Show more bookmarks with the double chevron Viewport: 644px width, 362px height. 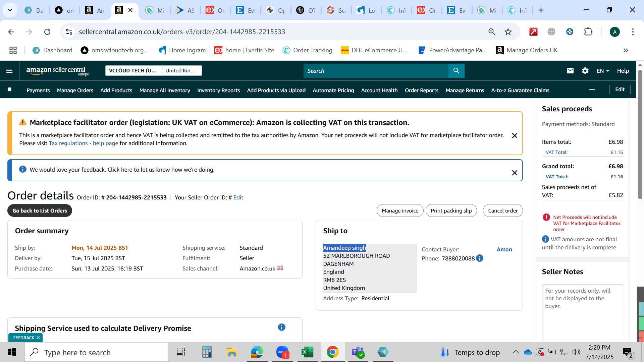[626, 50]
